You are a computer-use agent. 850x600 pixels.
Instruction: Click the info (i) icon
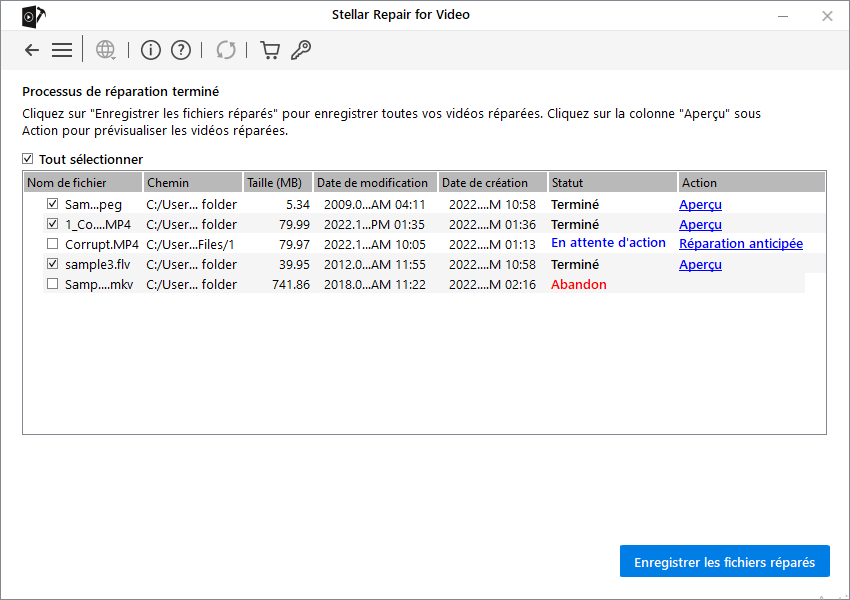click(x=151, y=50)
